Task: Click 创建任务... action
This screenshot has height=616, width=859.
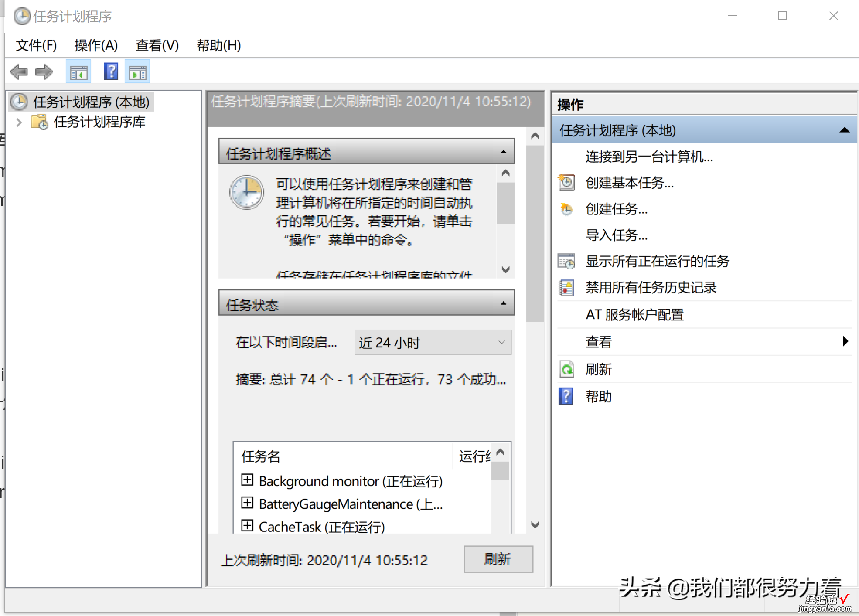Action: [617, 209]
